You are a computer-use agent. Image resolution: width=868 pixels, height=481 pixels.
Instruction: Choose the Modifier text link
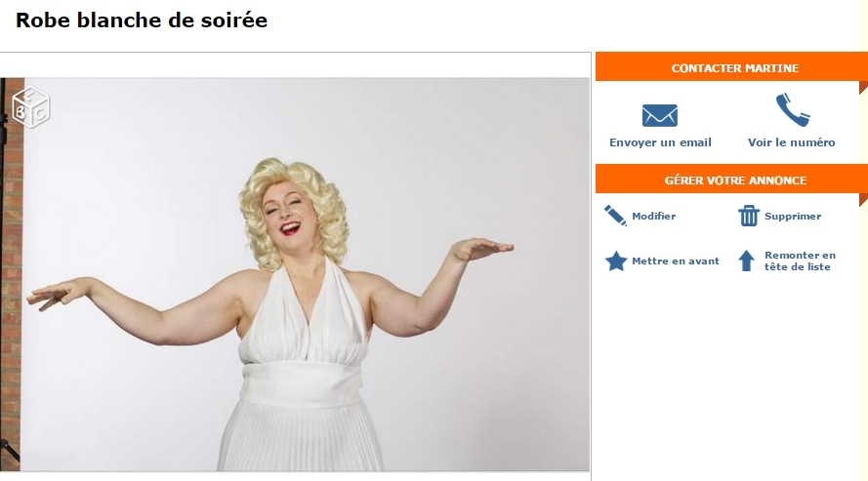coord(654,217)
